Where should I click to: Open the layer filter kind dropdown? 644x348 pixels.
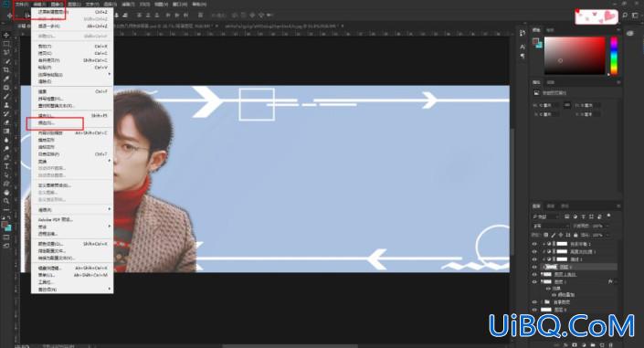545,216
